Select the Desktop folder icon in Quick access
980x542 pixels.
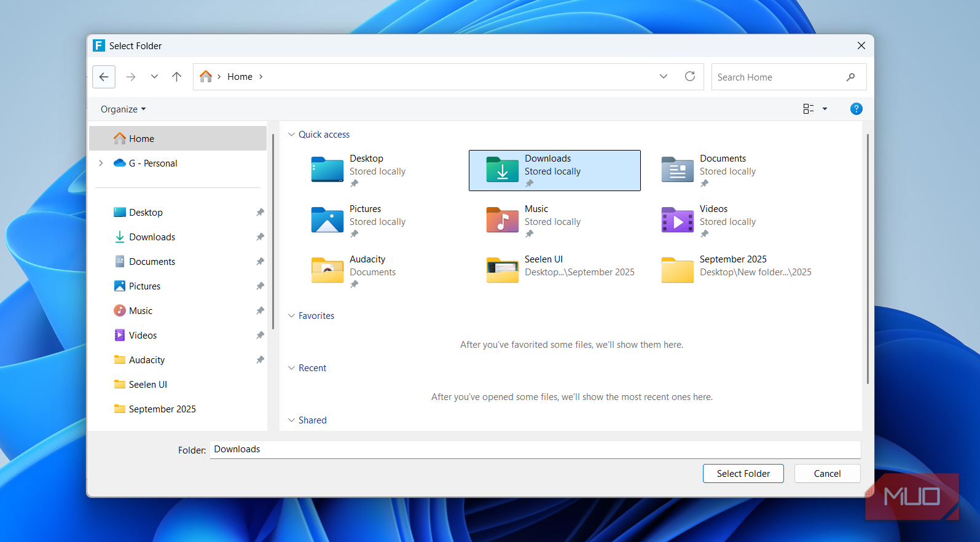pyautogui.click(x=327, y=170)
